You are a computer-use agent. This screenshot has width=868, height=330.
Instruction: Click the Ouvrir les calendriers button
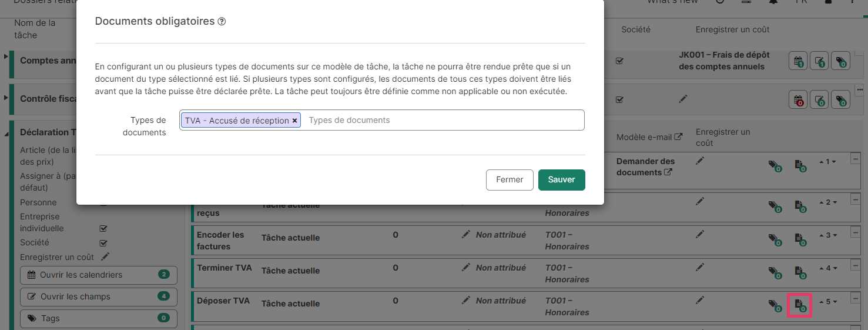coord(99,275)
